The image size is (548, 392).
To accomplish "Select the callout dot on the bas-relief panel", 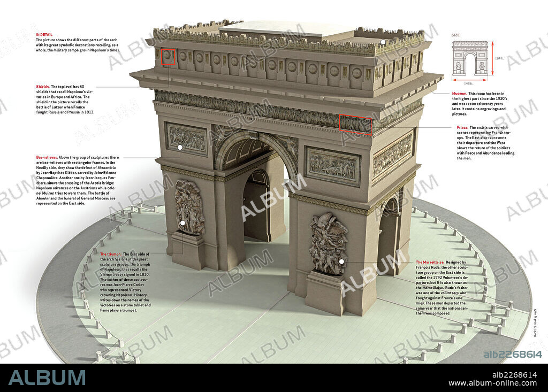I will click(x=180, y=147).
